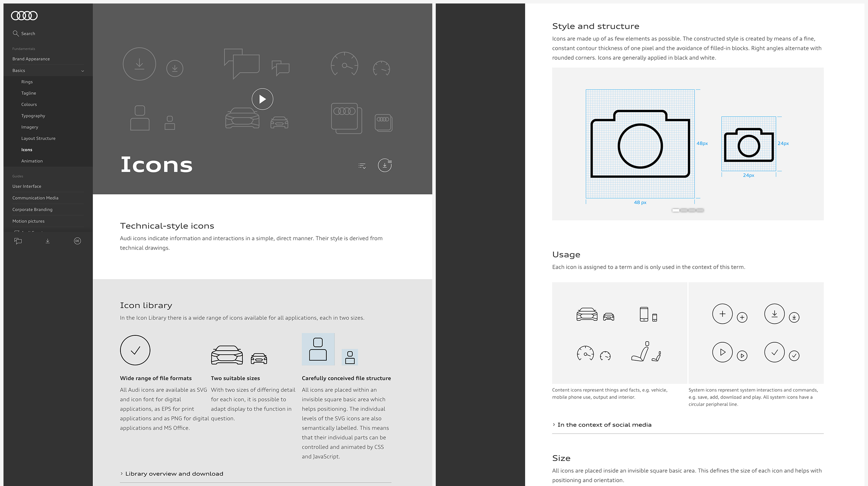The image size is (868, 486).
Task: Select second camera carousel indicator
Action: click(684, 210)
